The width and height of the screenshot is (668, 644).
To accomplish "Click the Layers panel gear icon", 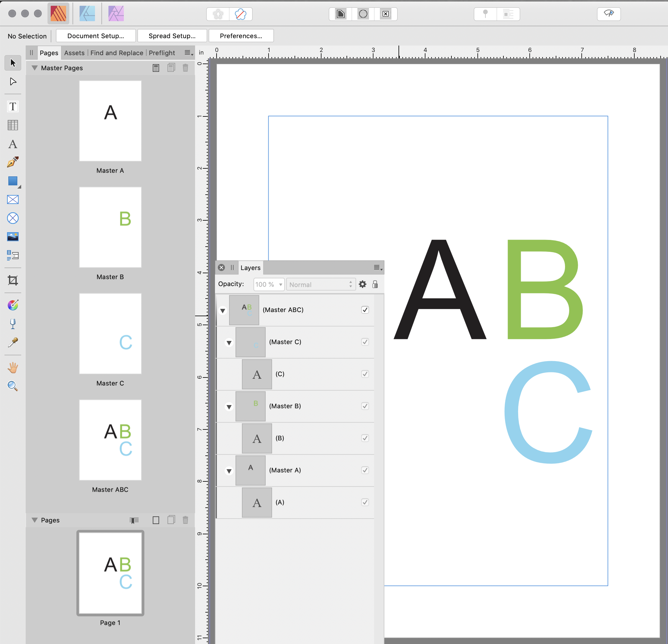I will (363, 284).
